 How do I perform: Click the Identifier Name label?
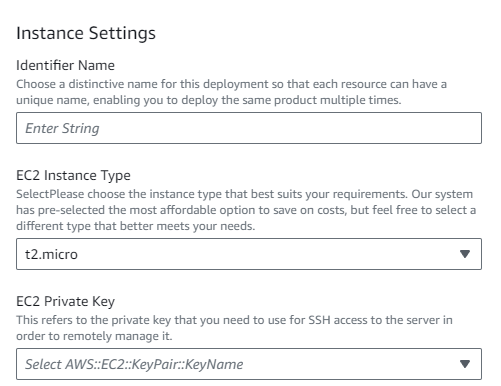pos(65,65)
